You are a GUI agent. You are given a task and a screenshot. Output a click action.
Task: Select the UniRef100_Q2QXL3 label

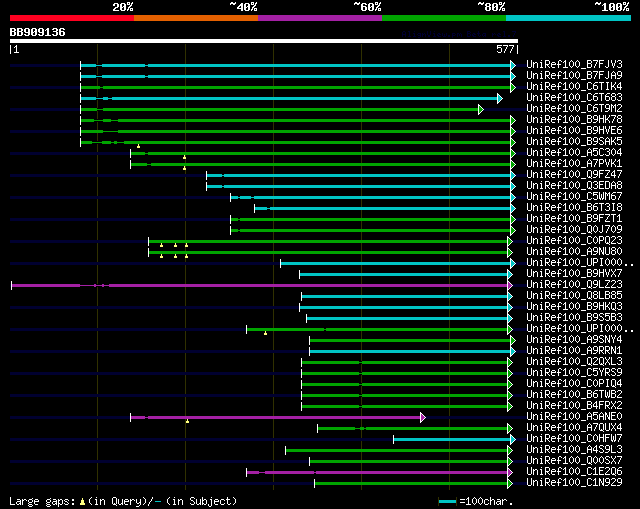click(574, 362)
